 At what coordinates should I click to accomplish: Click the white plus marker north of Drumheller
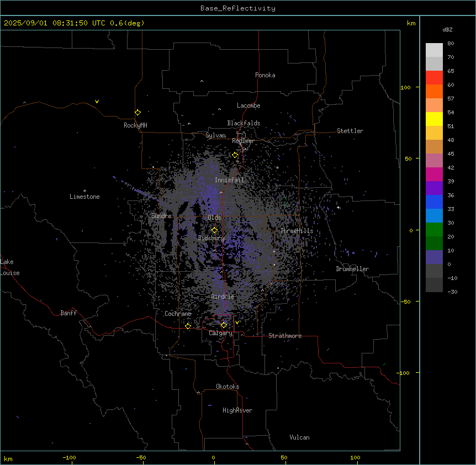click(338, 207)
